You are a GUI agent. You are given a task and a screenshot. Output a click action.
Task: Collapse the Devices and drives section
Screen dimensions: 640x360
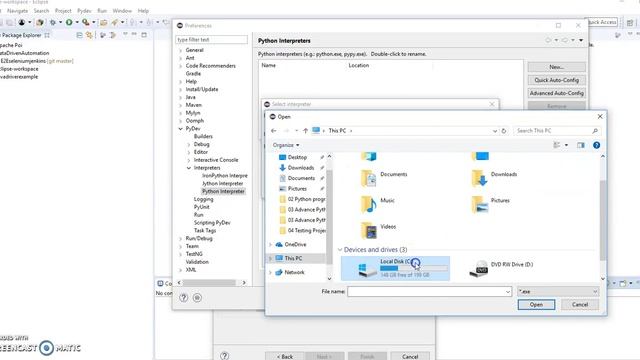point(340,249)
